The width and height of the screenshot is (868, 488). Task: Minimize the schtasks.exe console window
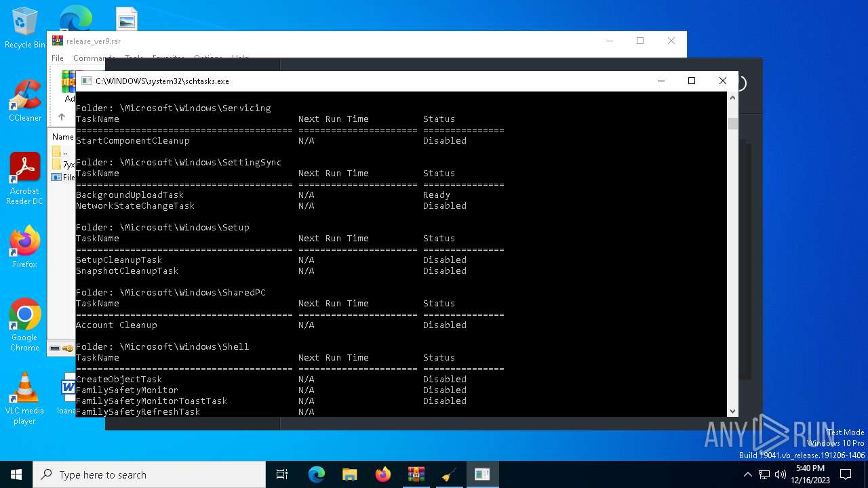point(661,81)
